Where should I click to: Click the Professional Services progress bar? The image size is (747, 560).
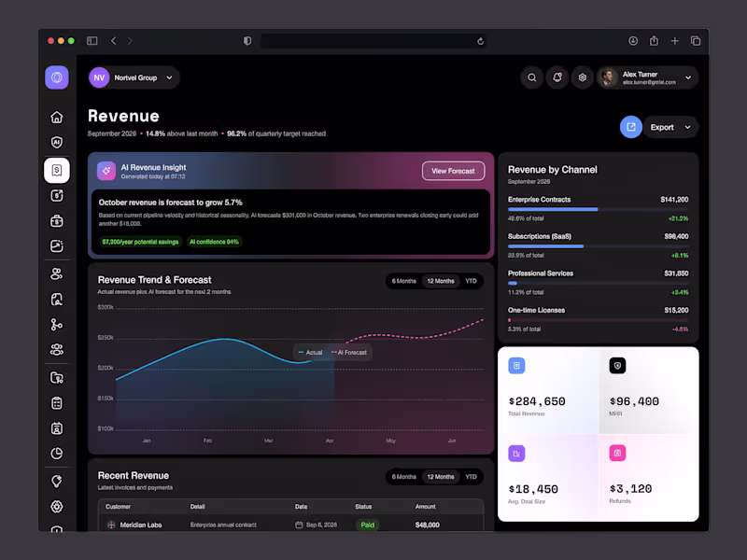point(598,283)
